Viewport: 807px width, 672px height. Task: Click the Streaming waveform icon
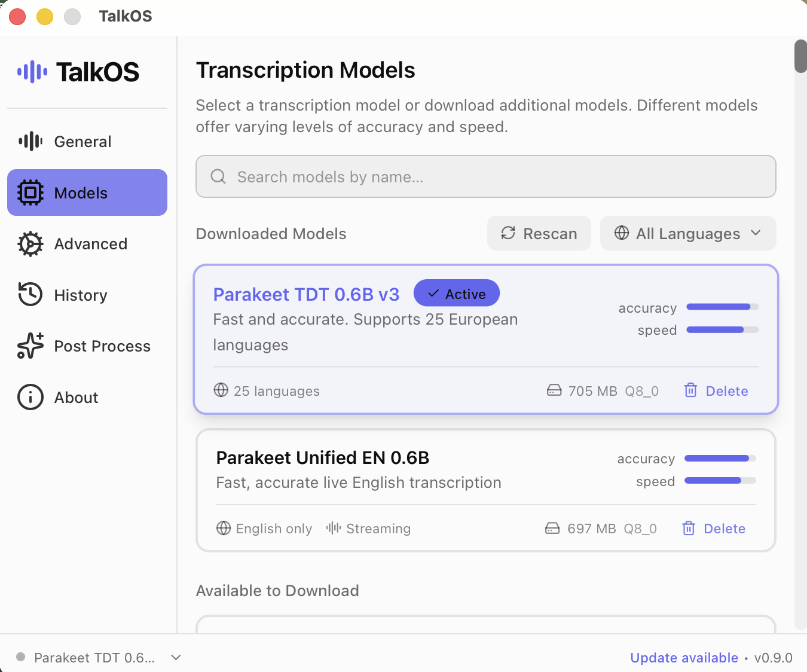tap(334, 528)
